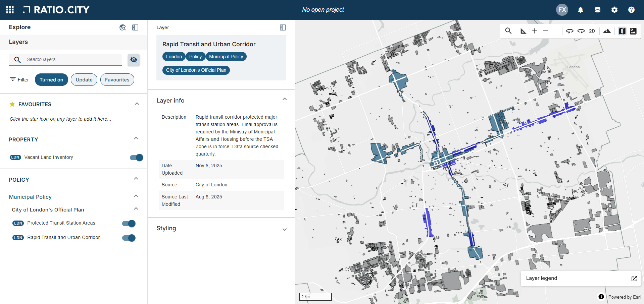Image resolution: width=644 pixels, height=304 pixels.
Task: Turn off Protected Transit Station Areas layer
Action: [x=129, y=223]
